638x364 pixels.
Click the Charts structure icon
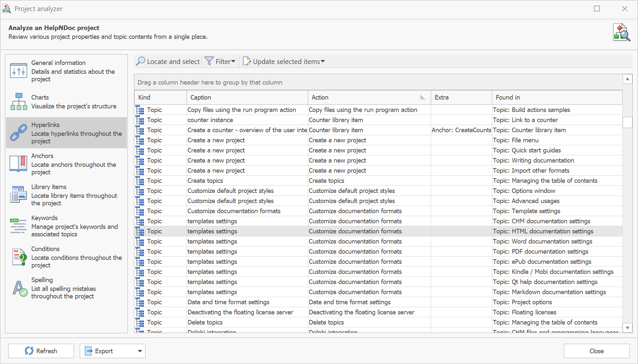(x=19, y=102)
